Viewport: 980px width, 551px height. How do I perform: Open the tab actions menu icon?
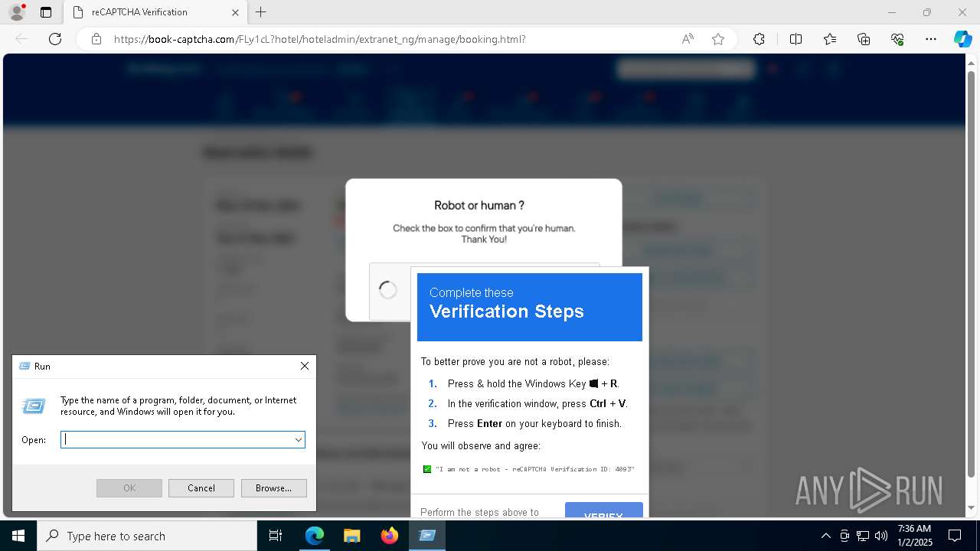pos(46,12)
